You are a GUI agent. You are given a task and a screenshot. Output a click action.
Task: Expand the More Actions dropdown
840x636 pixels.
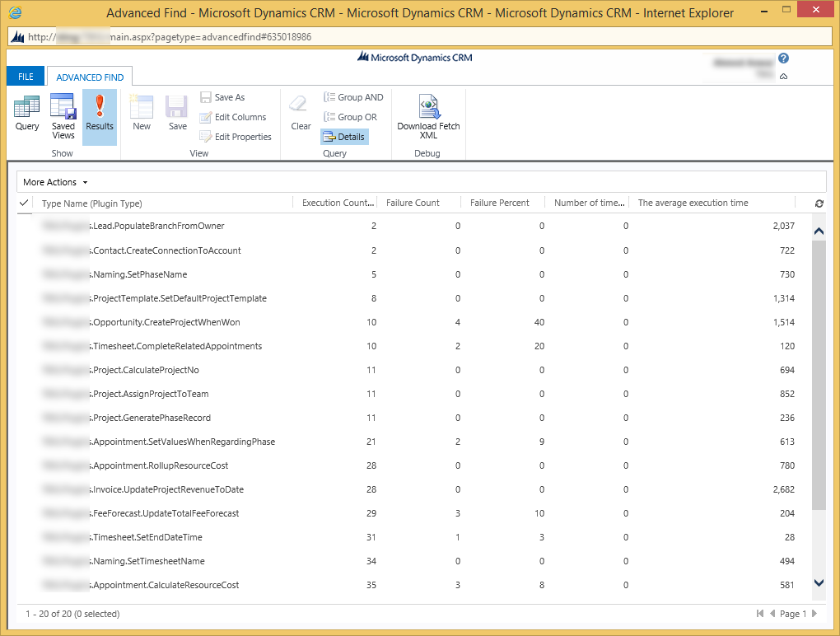[55, 182]
